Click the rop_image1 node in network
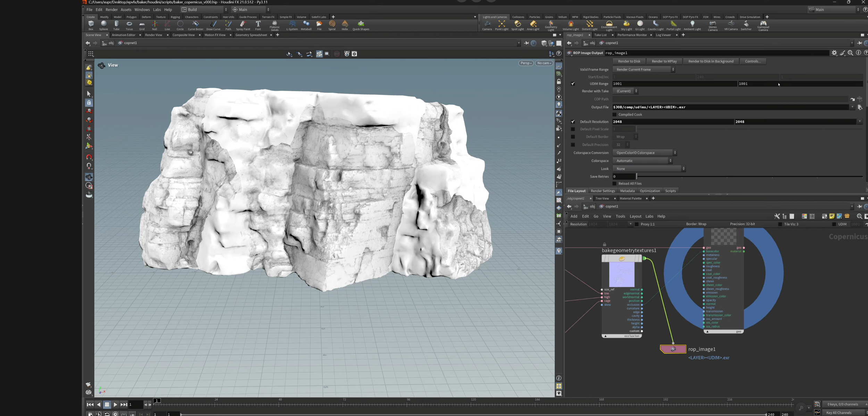Screen dimensions: 868x416 point(673,349)
